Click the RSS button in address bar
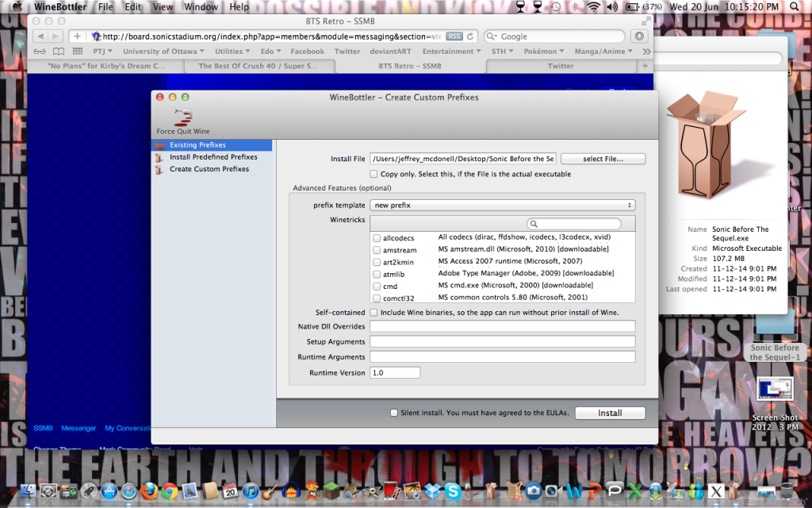Image resolution: width=812 pixels, height=508 pixels. click(x=454, y=37)
